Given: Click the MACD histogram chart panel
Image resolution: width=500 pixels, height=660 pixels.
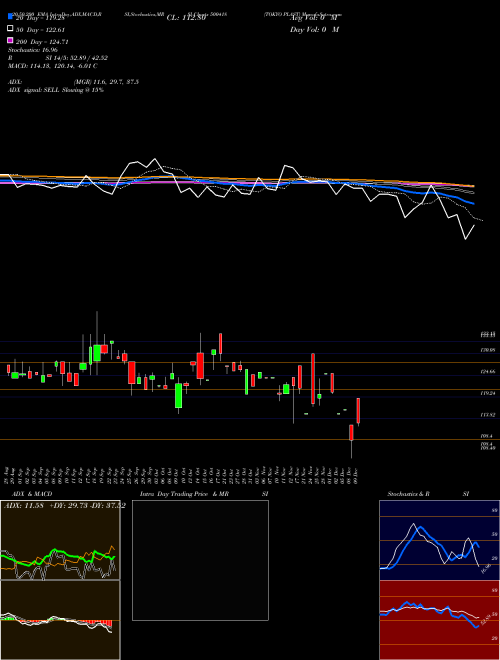Looking at the screenshot, I should [60, 620].
